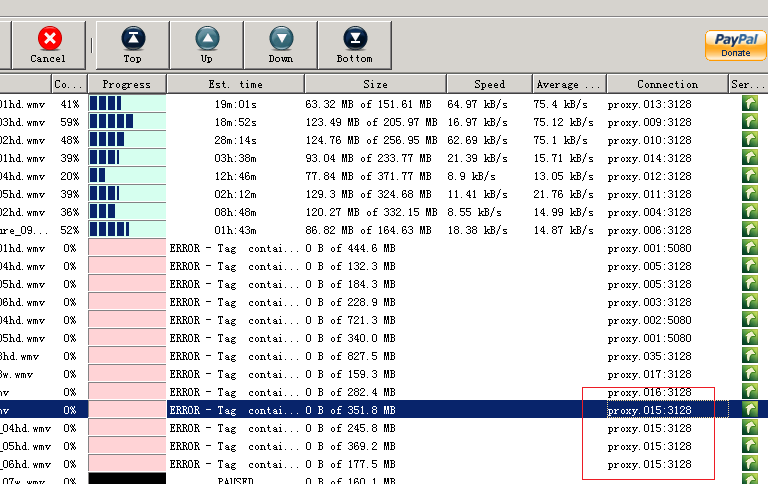
Task: Sort downloads by Speed column
Action: (x=489, y=84)
